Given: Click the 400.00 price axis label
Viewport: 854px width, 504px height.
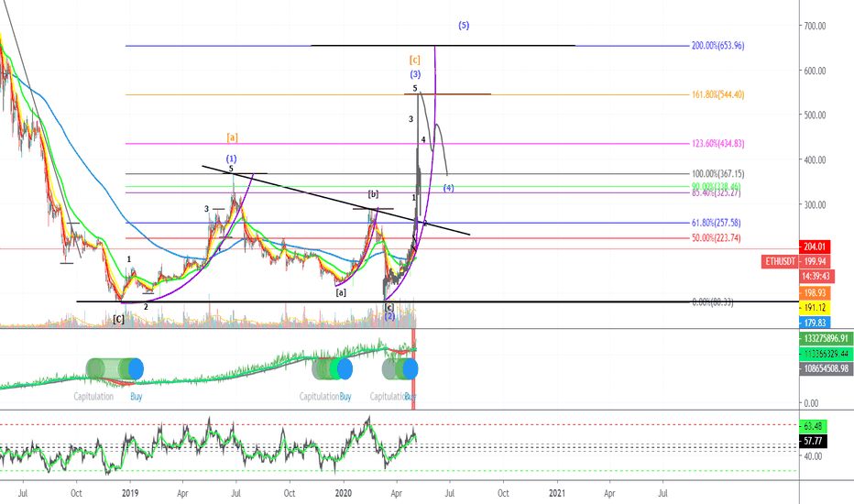Looking at the screenshot, I should click(815, 160).
